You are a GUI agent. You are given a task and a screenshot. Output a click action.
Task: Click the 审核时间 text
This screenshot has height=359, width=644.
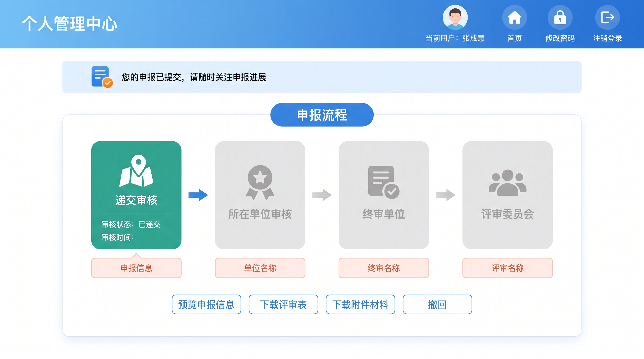click(x=118, y=237)
